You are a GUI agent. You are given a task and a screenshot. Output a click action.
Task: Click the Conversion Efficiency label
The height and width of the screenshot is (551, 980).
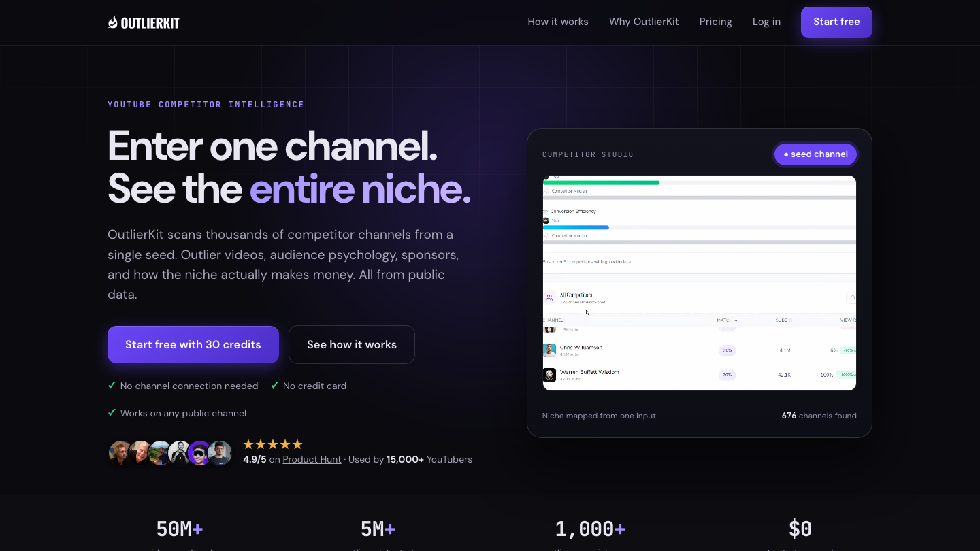573,211
